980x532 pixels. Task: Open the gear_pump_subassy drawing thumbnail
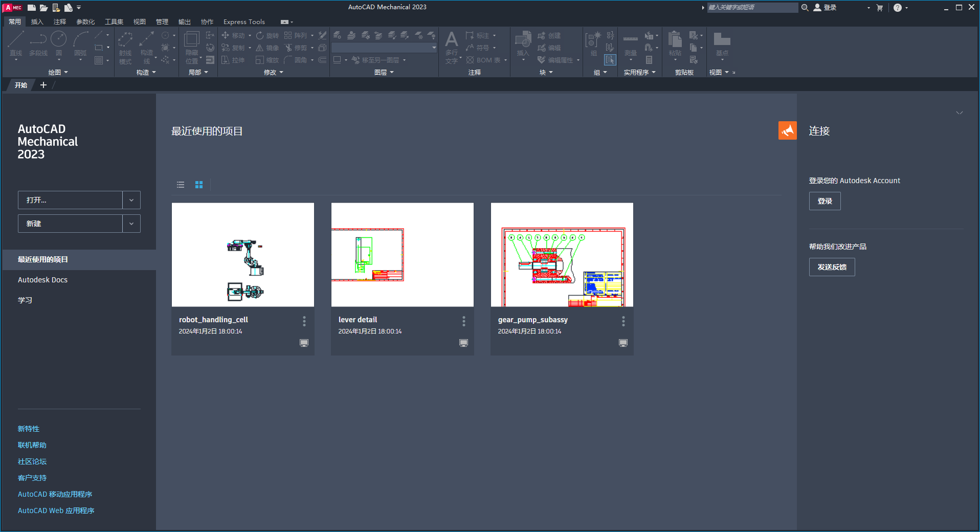[562, 254]
